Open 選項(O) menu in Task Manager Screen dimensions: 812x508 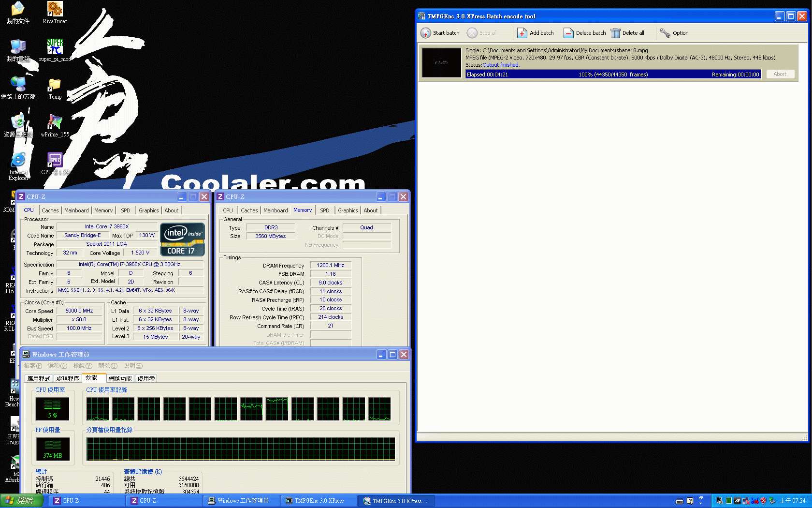(58, 366)
